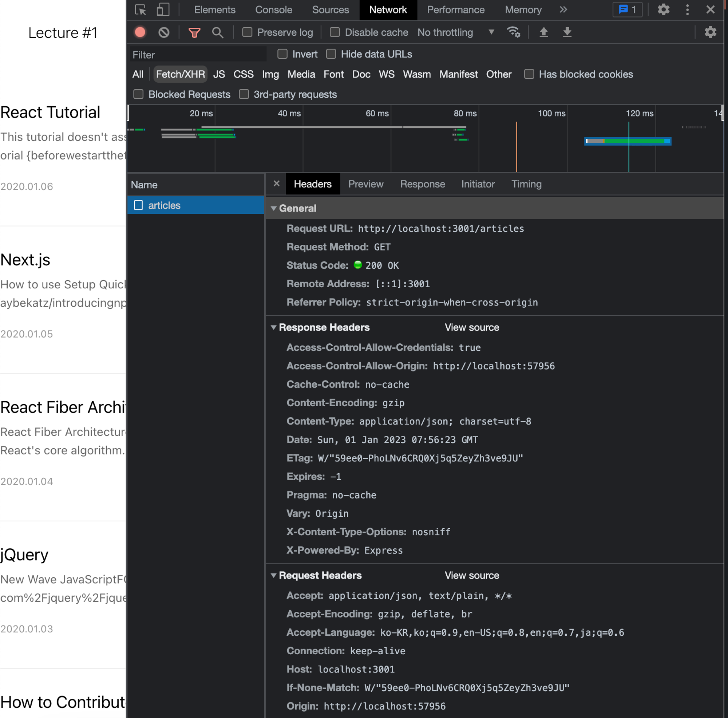728x718 pixels.
Task: Open the No throttling dropdown
Action: [456, 32]
